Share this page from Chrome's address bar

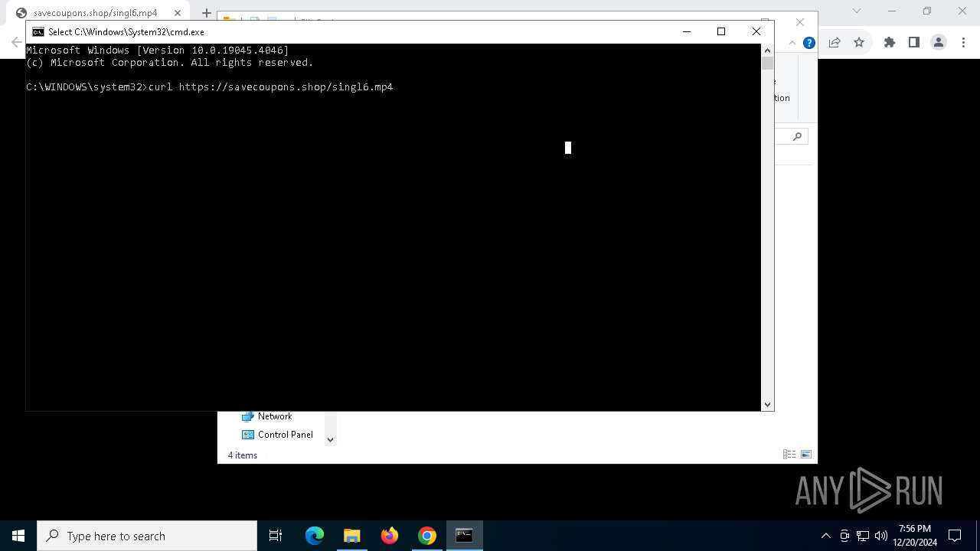coord(835,42)
